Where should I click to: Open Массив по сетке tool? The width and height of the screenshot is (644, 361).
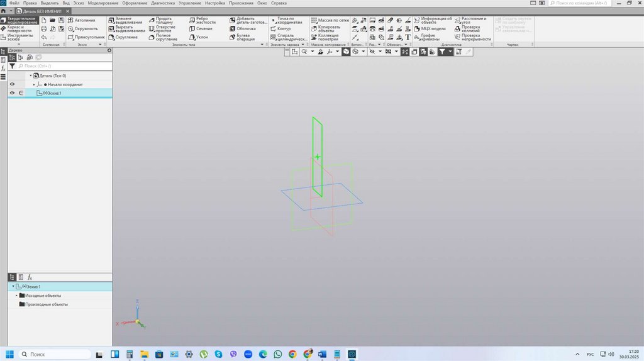(330, 20)
